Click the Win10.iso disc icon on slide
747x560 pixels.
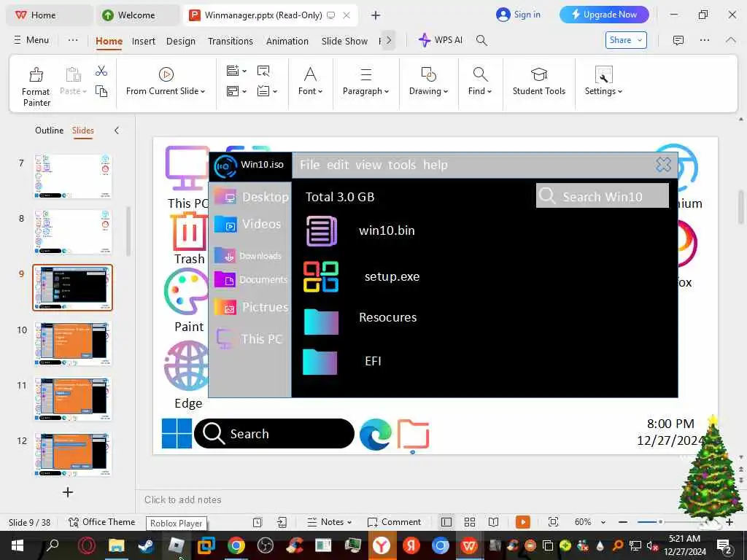pos(225,166)
